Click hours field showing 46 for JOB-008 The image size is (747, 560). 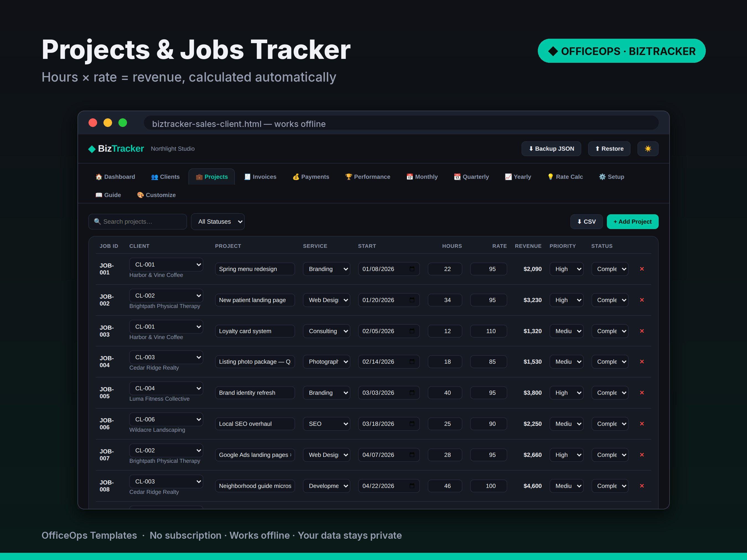pyautogui.click(x=445, y=486)
